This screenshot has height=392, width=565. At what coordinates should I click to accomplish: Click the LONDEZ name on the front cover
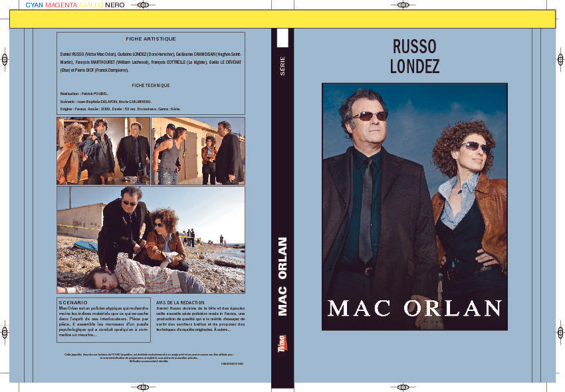[x=414, y=66]
